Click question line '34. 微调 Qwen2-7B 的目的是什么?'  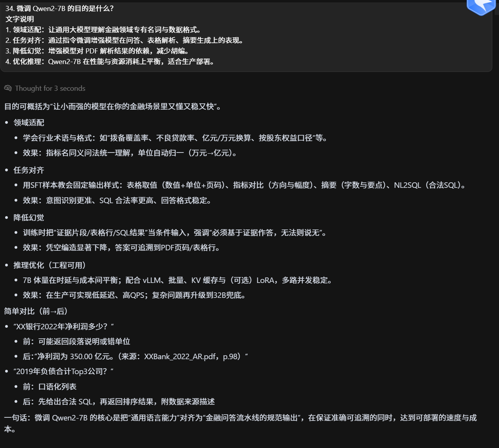(x=60, y=8)
